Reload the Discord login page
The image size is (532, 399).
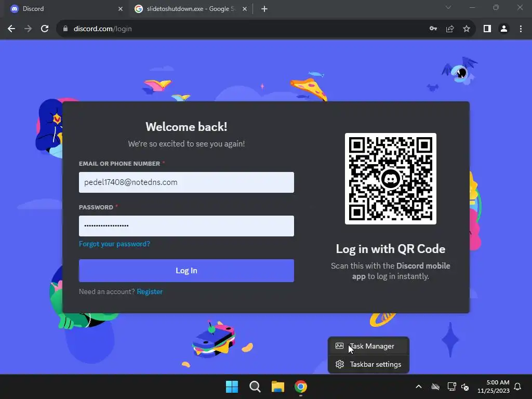pos(45,29)
